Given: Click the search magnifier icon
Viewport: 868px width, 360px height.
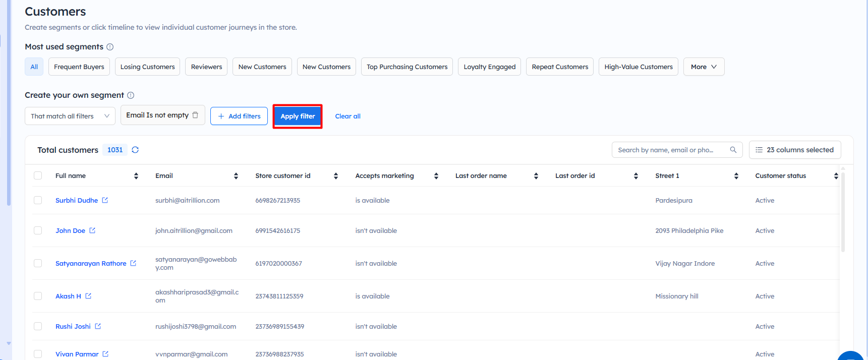Looking at the screenshot, I should tap(733, 150).
